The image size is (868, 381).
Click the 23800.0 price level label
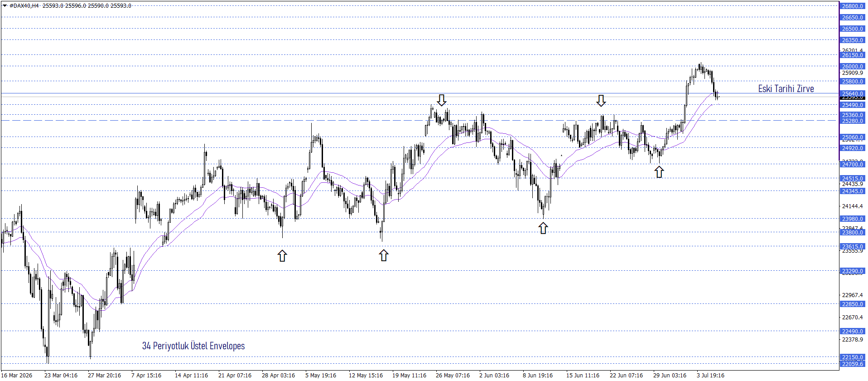(852, 232)
